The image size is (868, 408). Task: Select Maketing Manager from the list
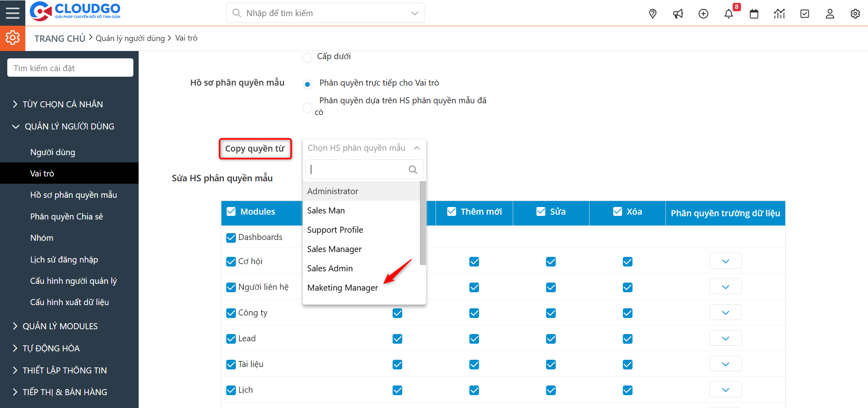[342, 288]
